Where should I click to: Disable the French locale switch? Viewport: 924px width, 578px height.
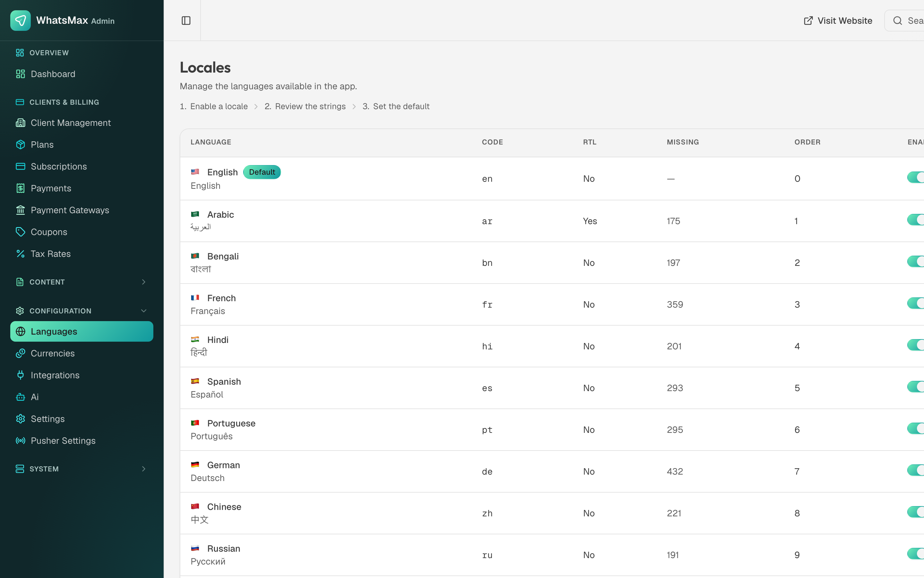916,303
